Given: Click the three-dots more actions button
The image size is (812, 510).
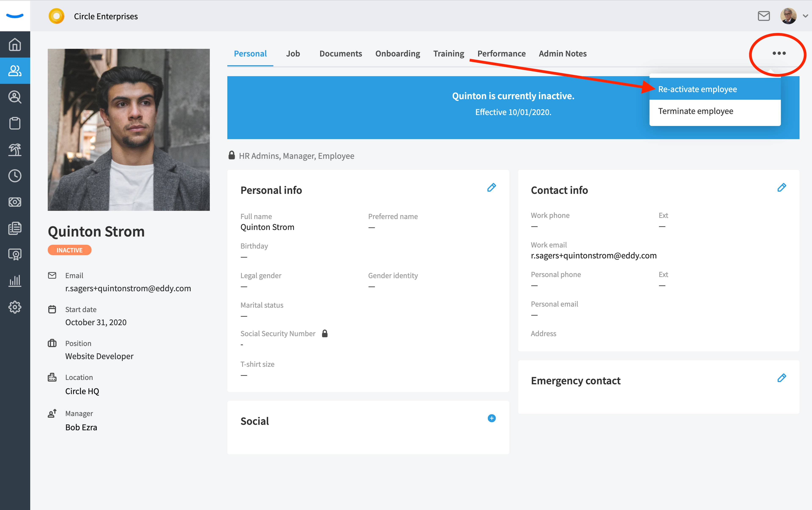Looking at the screenshot, I should (779, 53).
